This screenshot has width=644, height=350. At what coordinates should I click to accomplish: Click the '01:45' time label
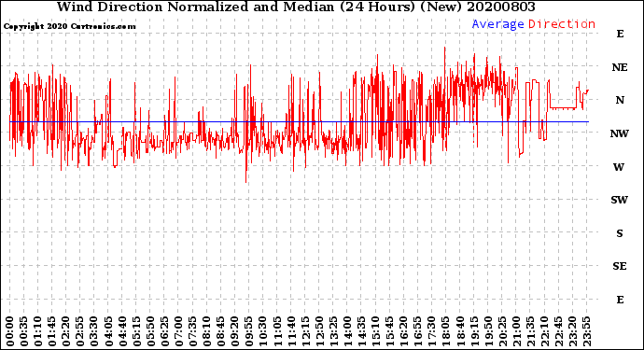52,331
